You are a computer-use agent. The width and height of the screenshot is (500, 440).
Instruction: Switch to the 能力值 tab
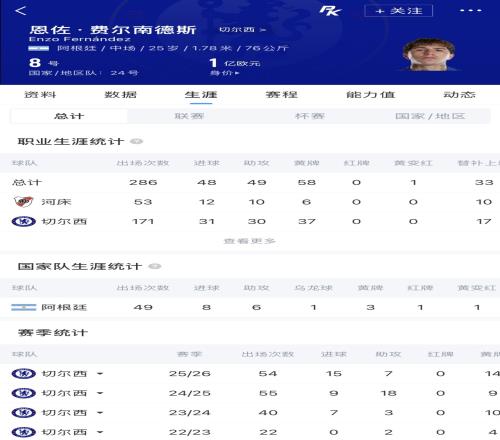(371, 95)
